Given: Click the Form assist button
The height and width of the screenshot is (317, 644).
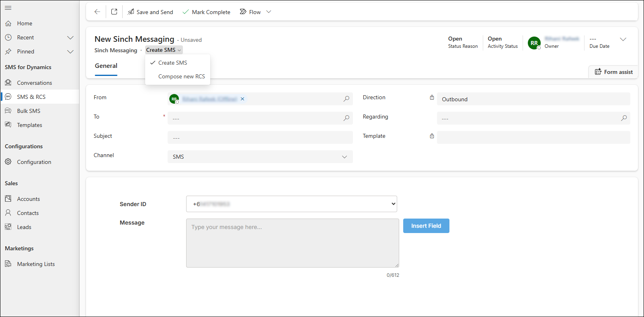Looking at the screenshot, I should click(613, 72).
